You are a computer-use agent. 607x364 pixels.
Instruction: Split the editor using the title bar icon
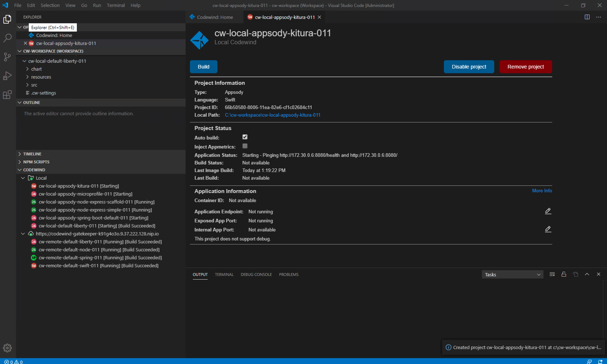(587, 17)
